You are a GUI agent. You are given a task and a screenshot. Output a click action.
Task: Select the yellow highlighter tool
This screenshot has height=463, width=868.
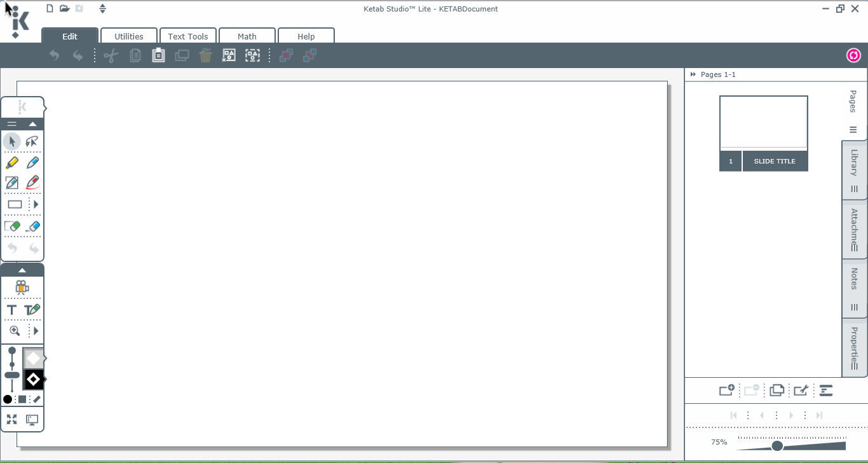tap(12, 162)
